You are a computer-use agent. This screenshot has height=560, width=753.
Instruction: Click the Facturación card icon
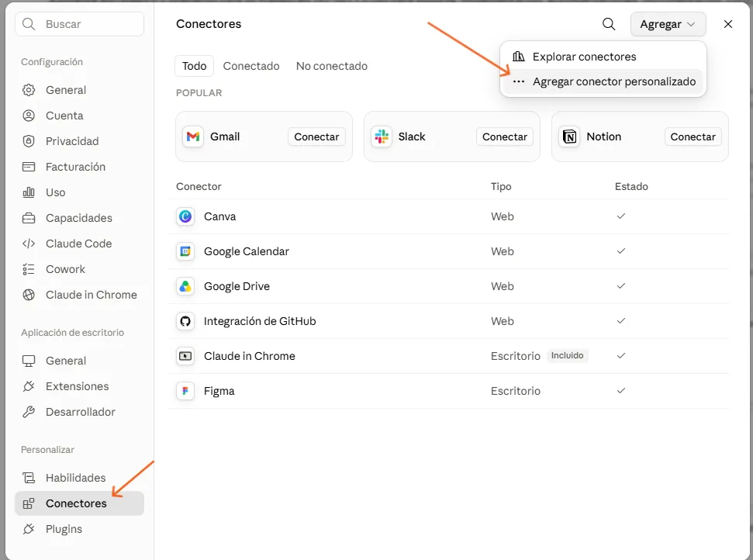(29, 167)
